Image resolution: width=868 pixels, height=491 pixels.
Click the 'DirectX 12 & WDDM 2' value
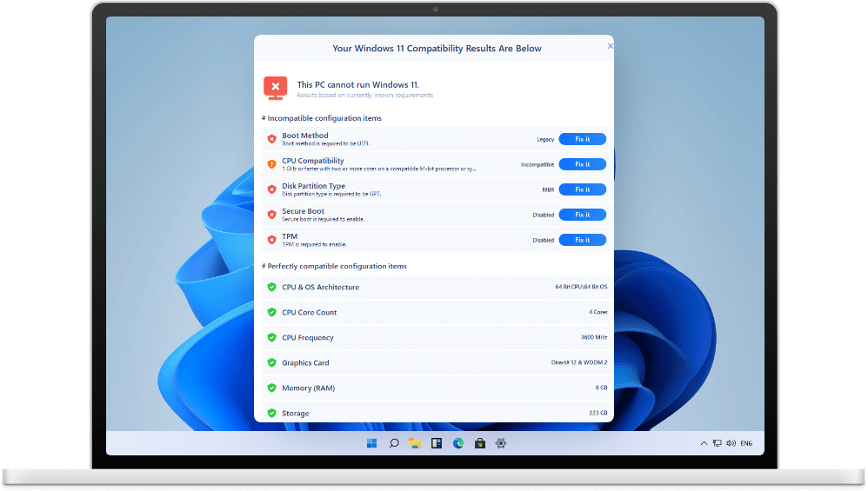[579, 362]
